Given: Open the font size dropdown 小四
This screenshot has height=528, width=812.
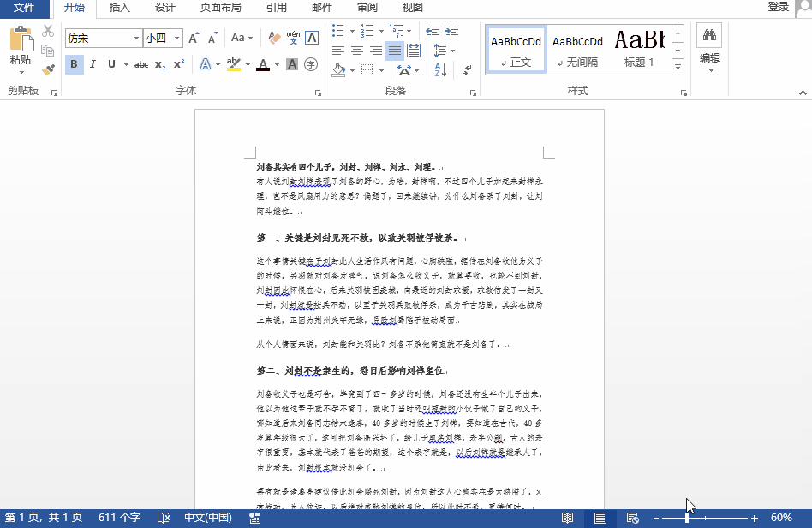Looking at the screenshot, I should click(x=176, y=39).
